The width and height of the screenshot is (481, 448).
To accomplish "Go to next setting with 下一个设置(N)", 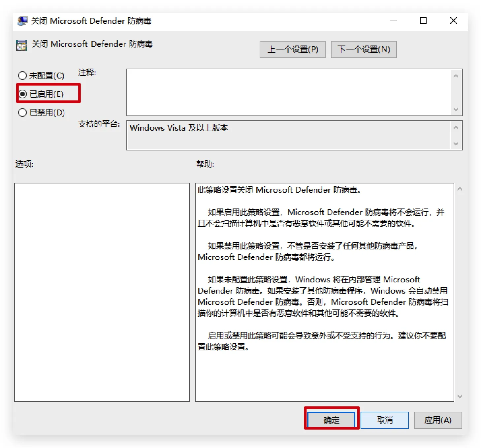I will point(364,49).
